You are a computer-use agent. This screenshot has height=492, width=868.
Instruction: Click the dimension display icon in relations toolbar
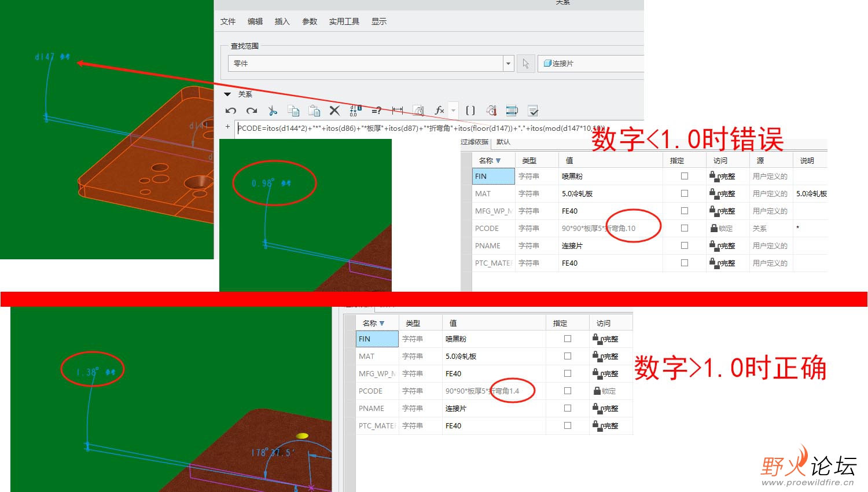click(x=397, y=111)
